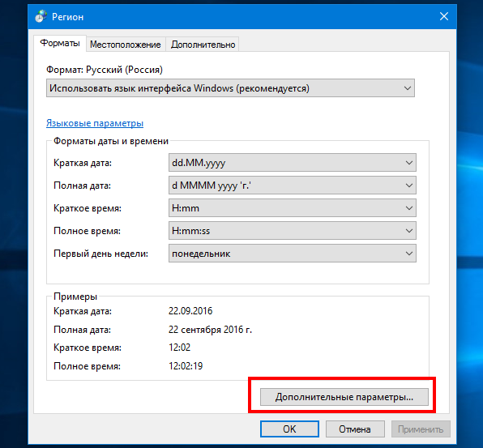
Task: Click the Дополнительные параметры button
Action: (344, 397)
